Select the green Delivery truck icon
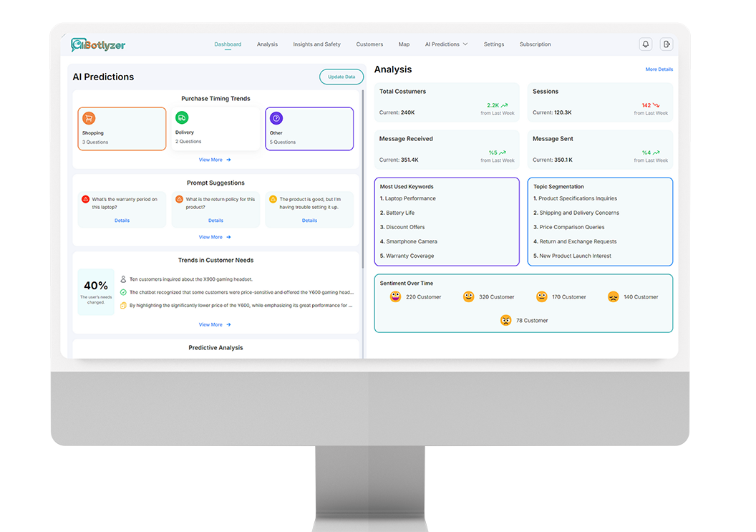Viewport: 756px width, 532px height. [x=182, y=117]
